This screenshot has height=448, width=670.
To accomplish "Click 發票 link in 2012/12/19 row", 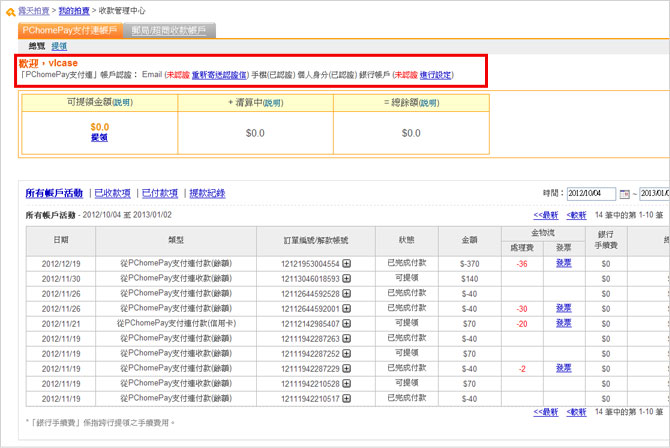I will point(563,263).
